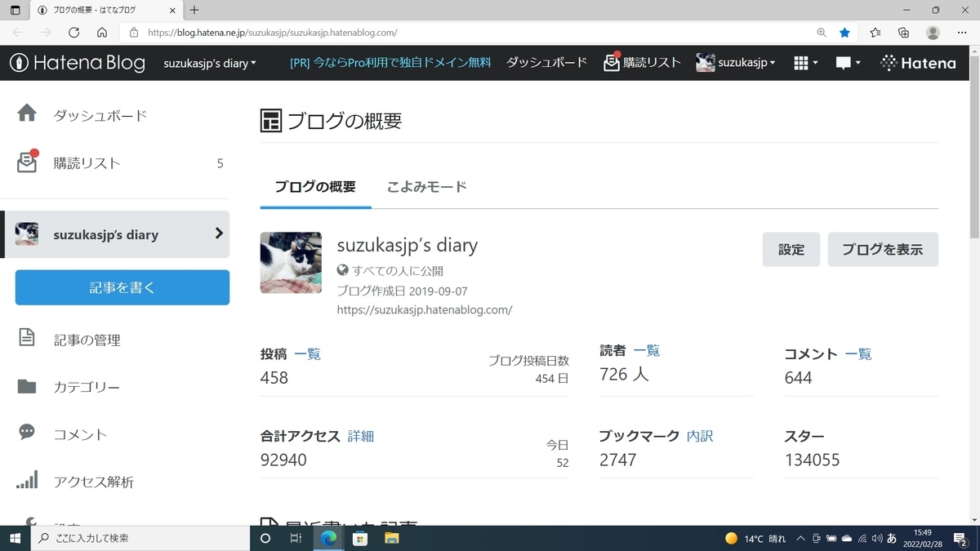The width and height of the screenshot is (980, 551).
Task: Open the PR link about Pro custom domain
Action: click(390, 63)
